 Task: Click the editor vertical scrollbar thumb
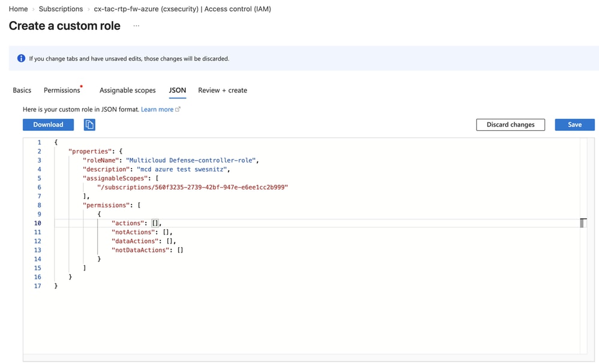point(583,223)
